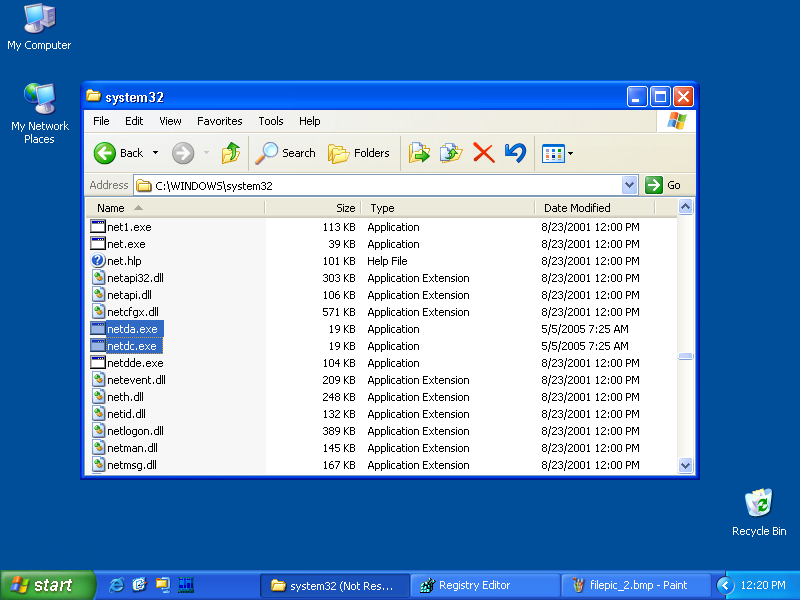Viewport: 800px width, 600px height.
Task: Select the netcfgx.dll file icon
Action: (98, 312)
